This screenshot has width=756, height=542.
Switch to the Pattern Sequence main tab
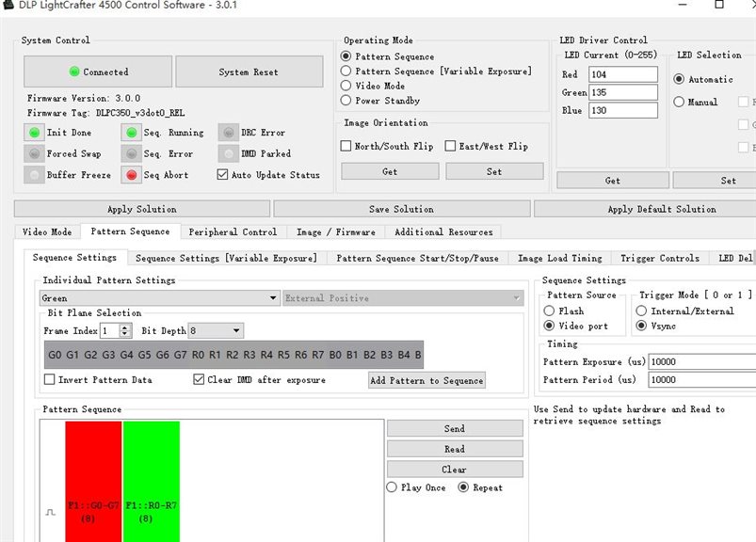tap(130, 231)
